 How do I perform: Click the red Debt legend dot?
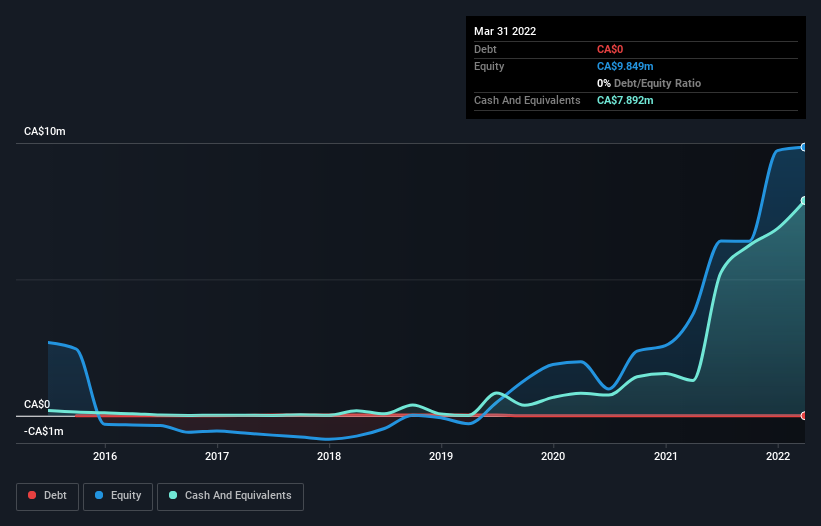click(x=32, y=495)
